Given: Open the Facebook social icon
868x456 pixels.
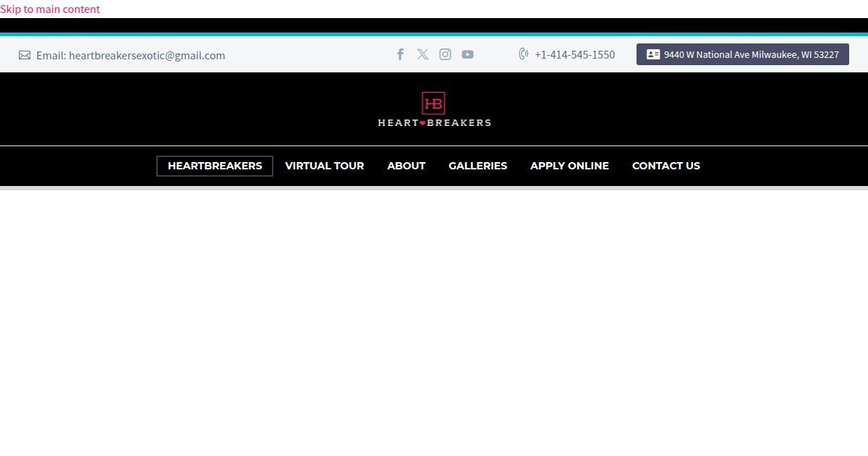Looking at the screenshot, I should [400, 54].
